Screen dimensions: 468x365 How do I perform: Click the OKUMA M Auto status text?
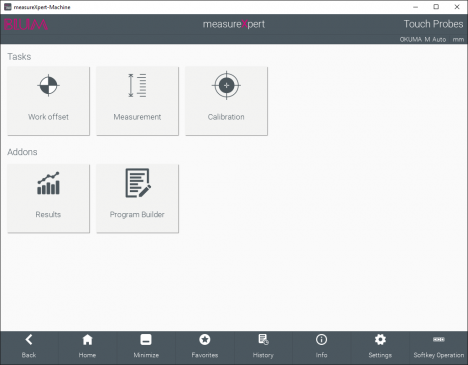point(423,39)
